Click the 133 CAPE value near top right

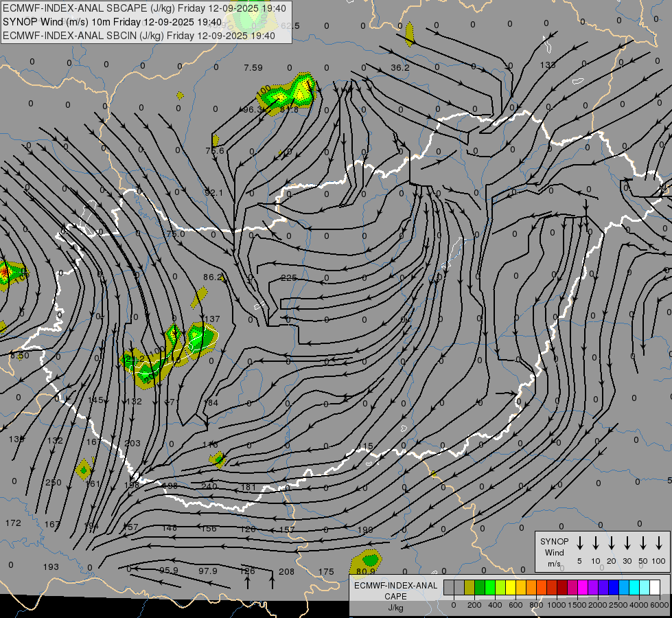[548, 65]
